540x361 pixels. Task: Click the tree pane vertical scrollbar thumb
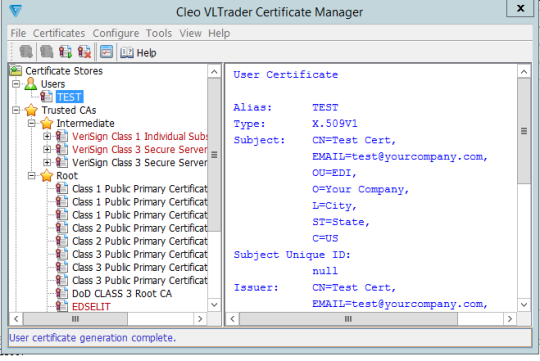[x=214, y=155]
